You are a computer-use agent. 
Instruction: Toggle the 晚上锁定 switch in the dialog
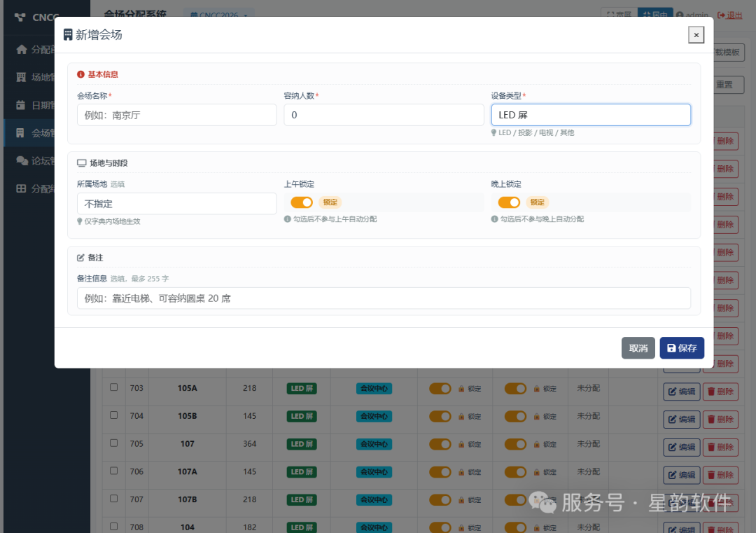pos(509,202)
